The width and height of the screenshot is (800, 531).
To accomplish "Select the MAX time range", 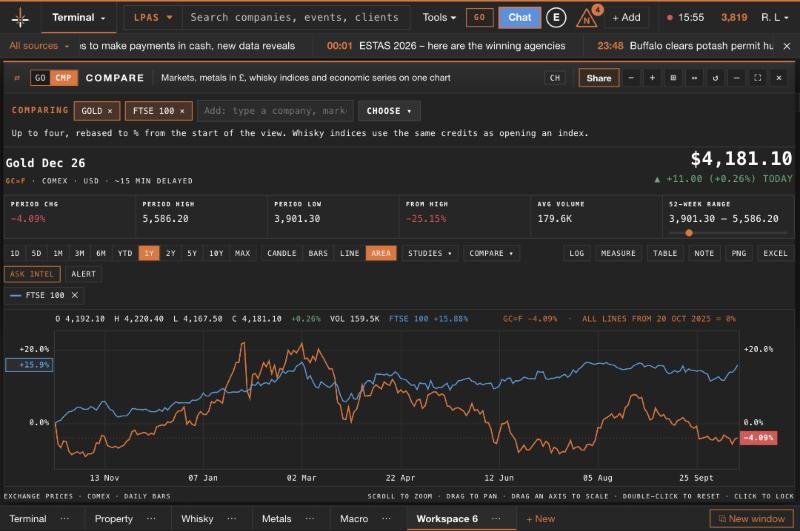I will 242,254.
